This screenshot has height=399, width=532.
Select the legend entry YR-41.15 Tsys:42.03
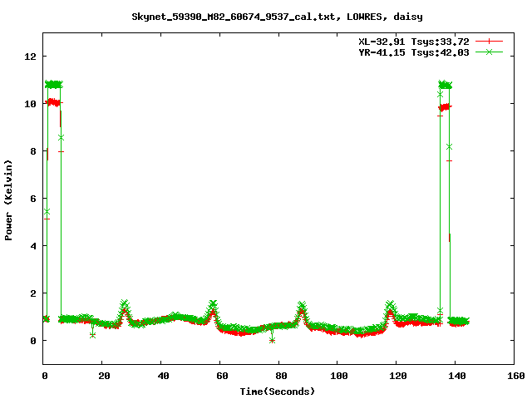click(414, 52)
